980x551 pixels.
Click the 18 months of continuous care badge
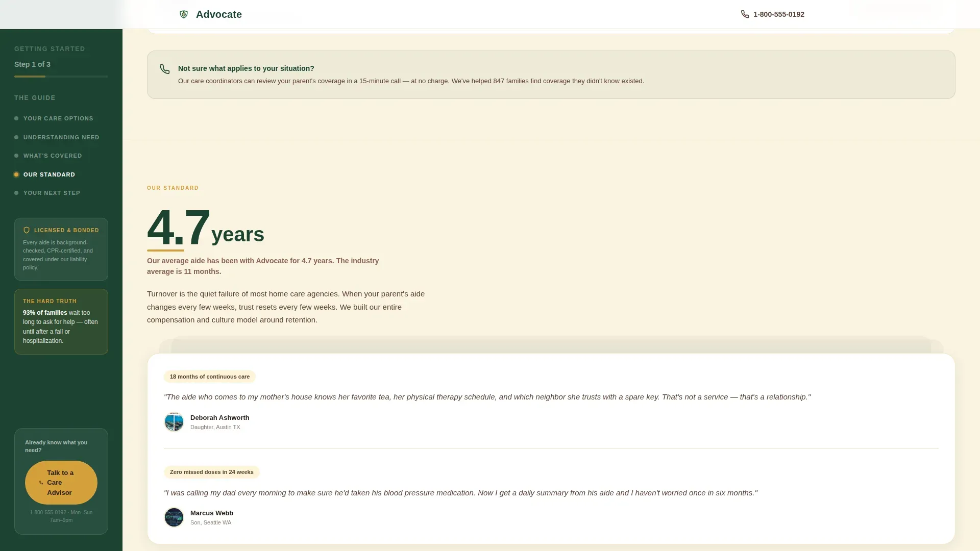point(210,377)
